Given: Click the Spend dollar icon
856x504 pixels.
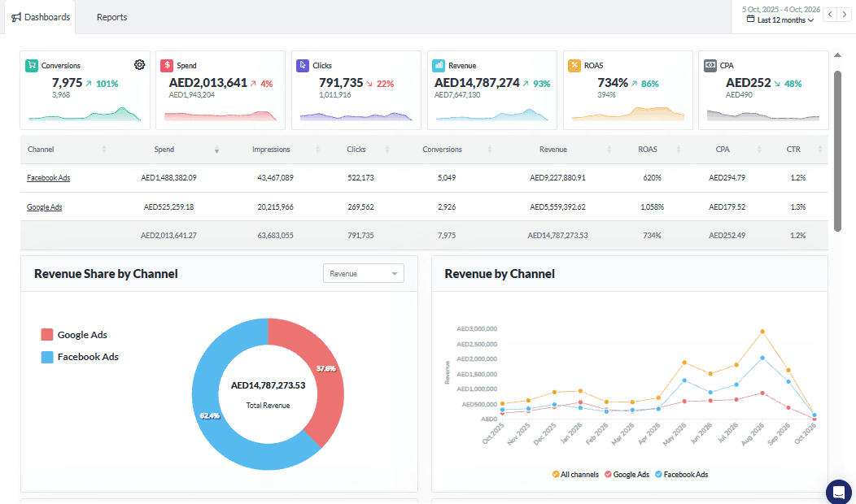Looking at the screenshot, I should [x=167, y=66].
